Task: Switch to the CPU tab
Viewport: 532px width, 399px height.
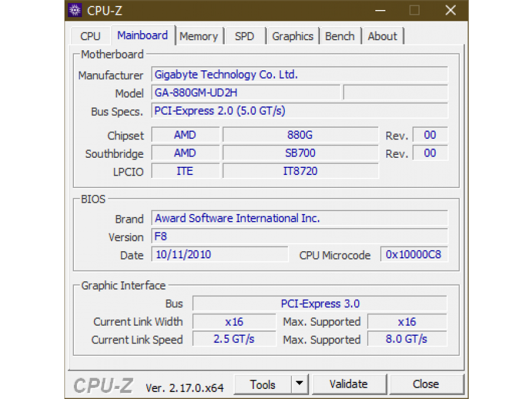Action: pos(90,36)
